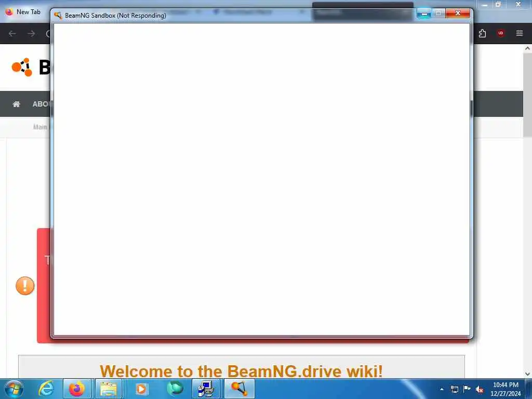Open the computer network taskbar icon
Screen dimensions: 532x399
pos(206,389)
